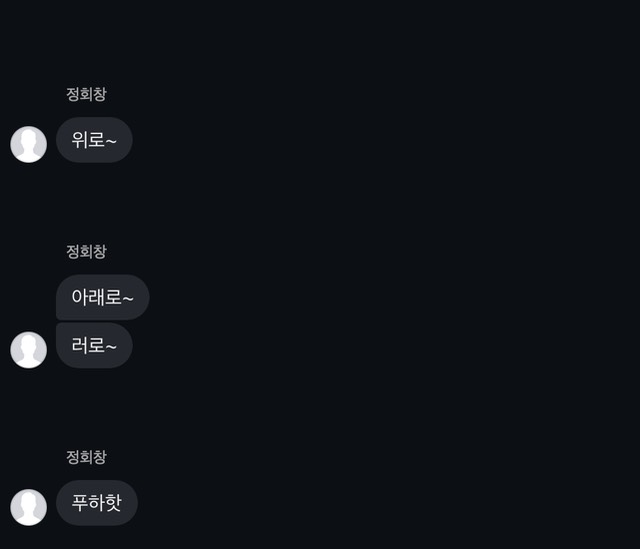Open the topmost default profile silhouette
Image resolution: width=640 pixels, height=549 pixels.
tap(29, 144)
